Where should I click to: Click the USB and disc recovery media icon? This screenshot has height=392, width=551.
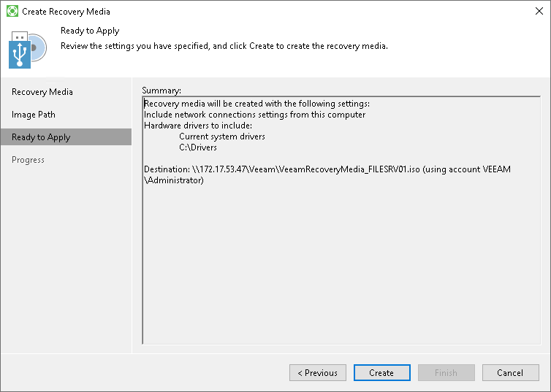pos(28,50)
